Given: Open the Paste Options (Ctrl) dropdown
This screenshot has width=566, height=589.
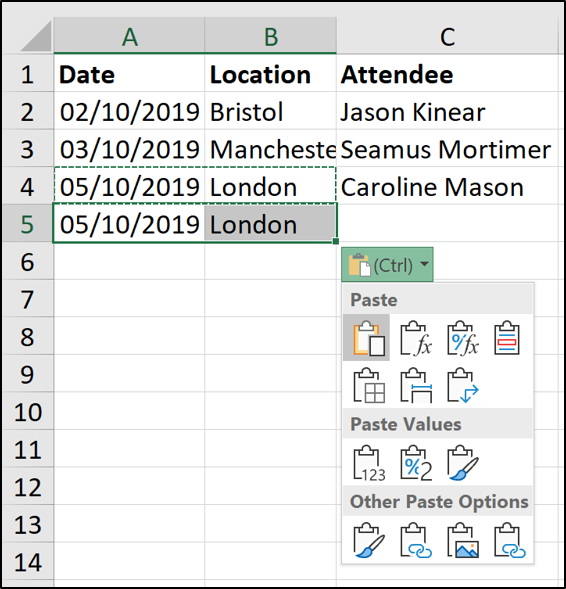Looking at the screenshot, I should 387,264.
